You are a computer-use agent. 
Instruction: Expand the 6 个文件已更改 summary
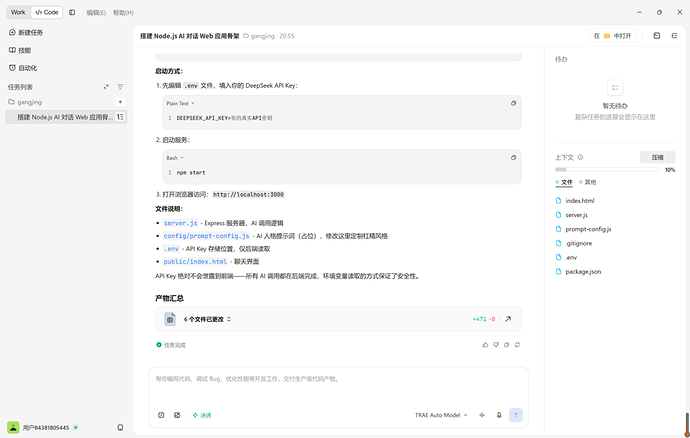point(207,319)
